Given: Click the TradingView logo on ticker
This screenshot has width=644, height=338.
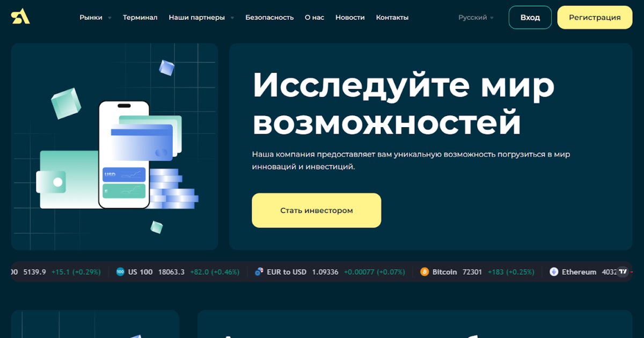Looking at the screenshot, I should [x=623, y=272].
